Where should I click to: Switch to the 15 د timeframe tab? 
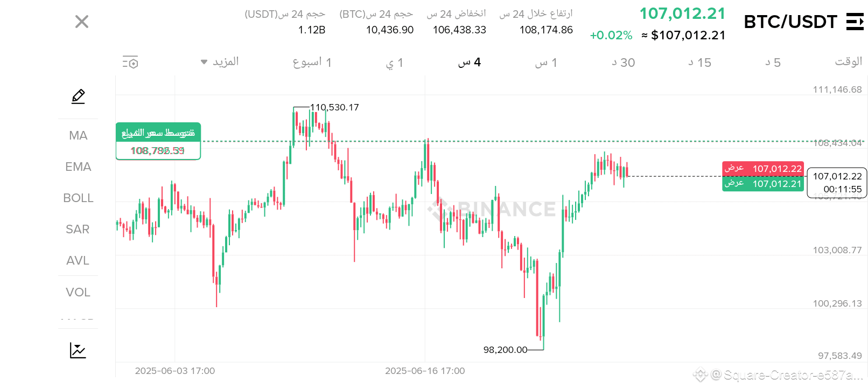pyautogui.click(x=699, y=63)
